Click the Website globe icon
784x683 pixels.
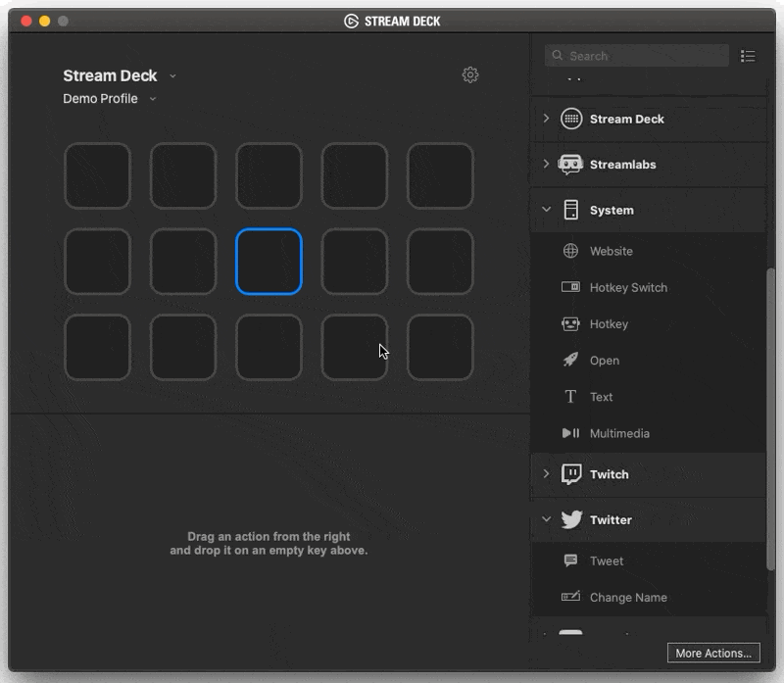(x=570, y=251)
